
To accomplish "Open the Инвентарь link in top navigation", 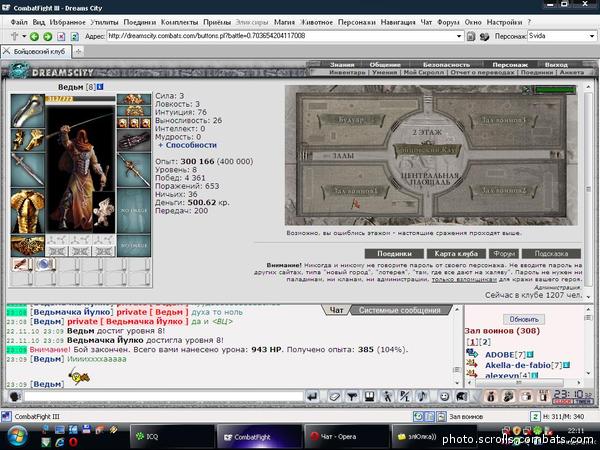I will pyautogui.click(x=347, y=72).
